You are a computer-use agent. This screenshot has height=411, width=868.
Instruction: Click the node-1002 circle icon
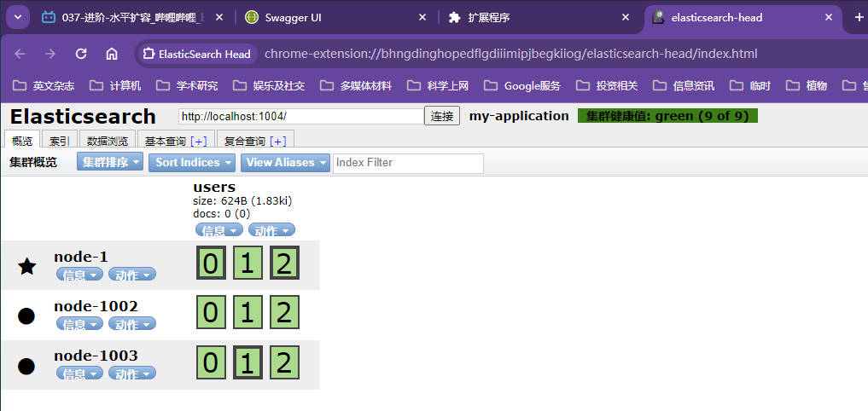[26, 316]
